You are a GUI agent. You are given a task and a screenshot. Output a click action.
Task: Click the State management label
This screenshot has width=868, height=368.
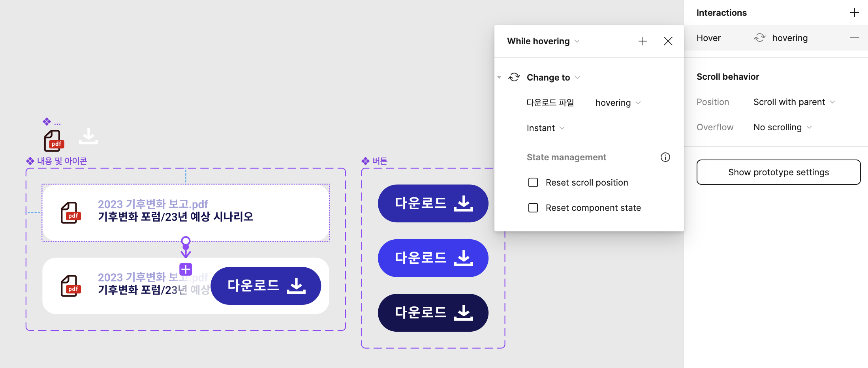pos(566,157)
